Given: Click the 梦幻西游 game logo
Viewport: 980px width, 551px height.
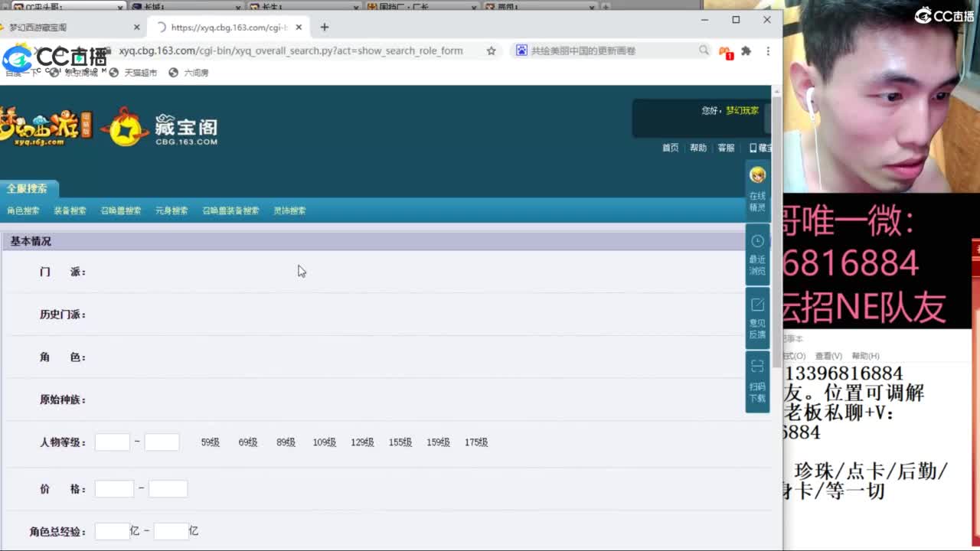Looking at the screenshot, I should click(x=46, y=126).
